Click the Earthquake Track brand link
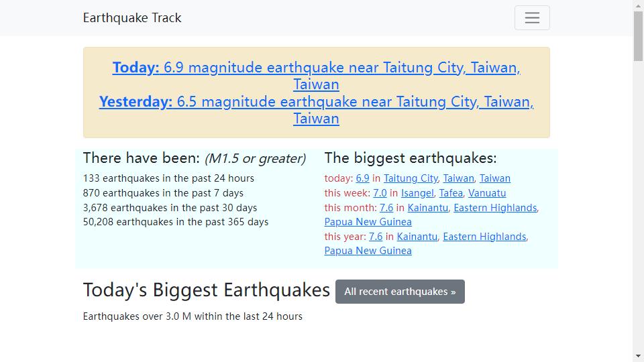Image resolution: width=644 pixels, height=362 pixels. coord(132,18)
